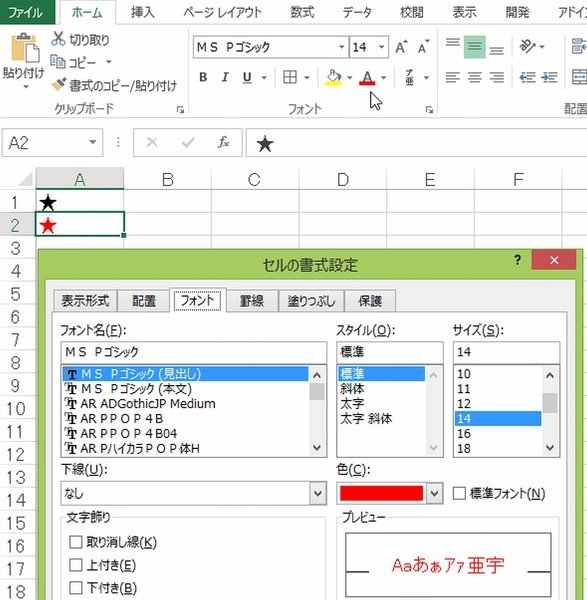Click the Format Painter (書式のコピー/貼り付け) brush

point(59,85)
